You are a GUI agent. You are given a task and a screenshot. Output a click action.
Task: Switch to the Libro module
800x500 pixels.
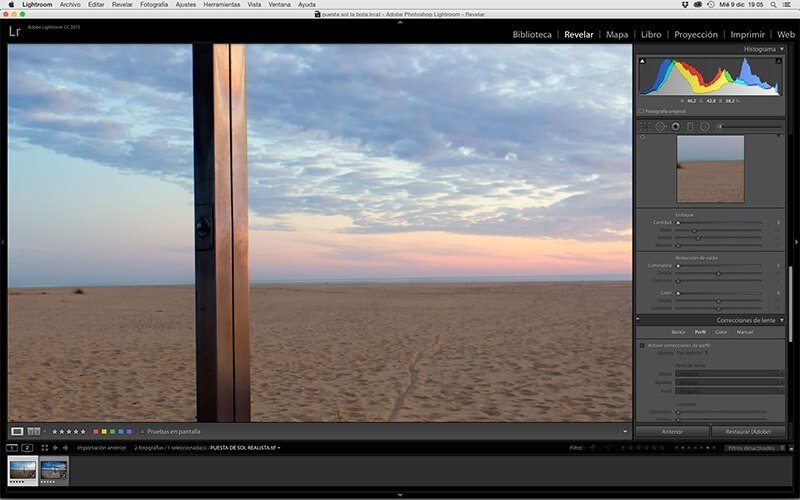pyautogui.click(x=651, y=34)
